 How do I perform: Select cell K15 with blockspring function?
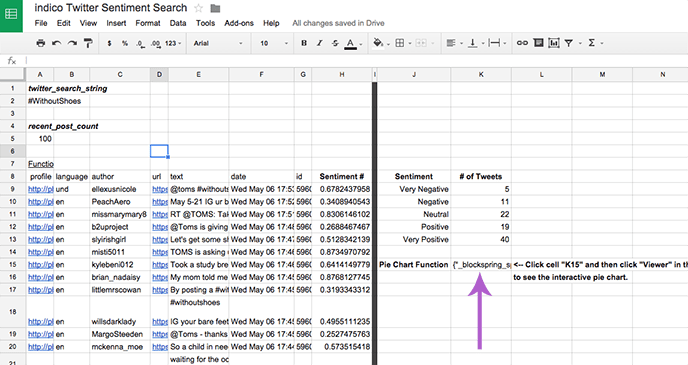[x=481, y=265]
